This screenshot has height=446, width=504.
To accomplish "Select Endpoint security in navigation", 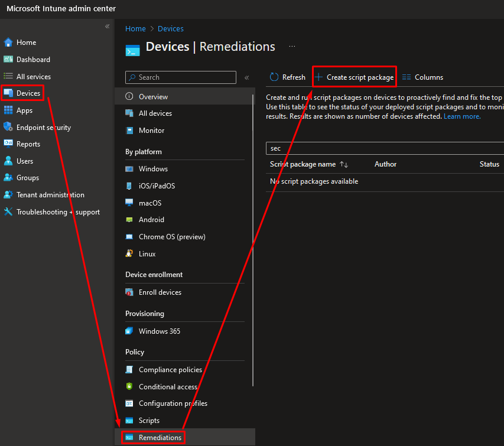I will click(44, 128).
